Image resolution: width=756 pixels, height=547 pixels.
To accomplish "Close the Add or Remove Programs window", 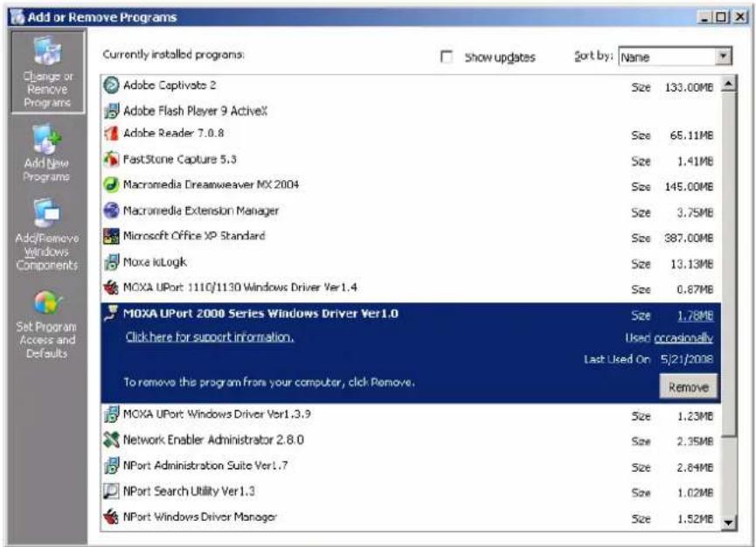I will pos(740,17).
